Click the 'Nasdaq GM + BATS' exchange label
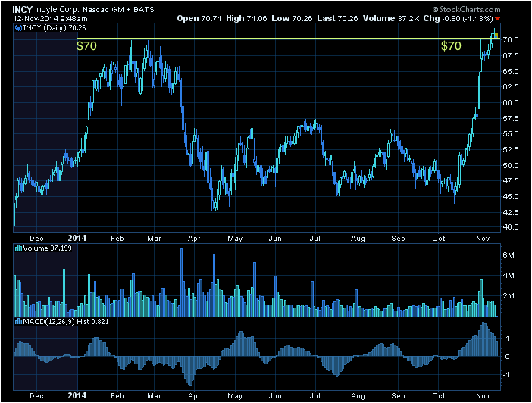Screen dimensions: 532x403 (x=118, y=10)
